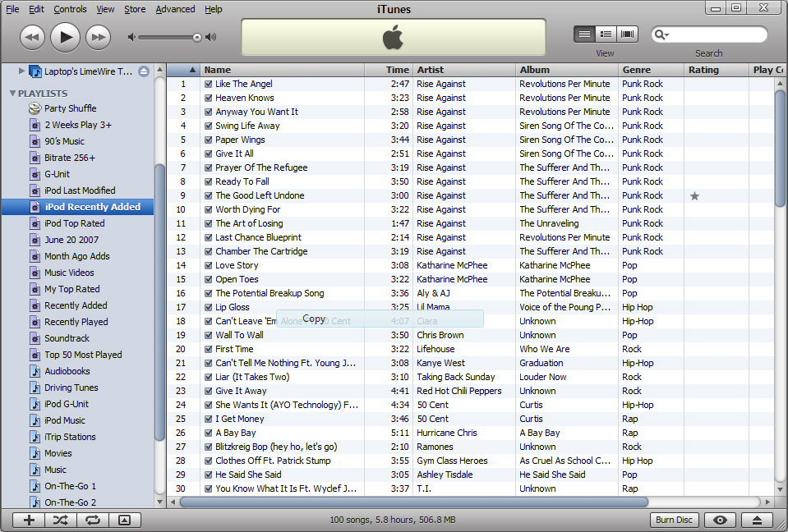Screen dimensions: 788x532
Task: Create a new playlist with plus button
Action: pos(29,520)
